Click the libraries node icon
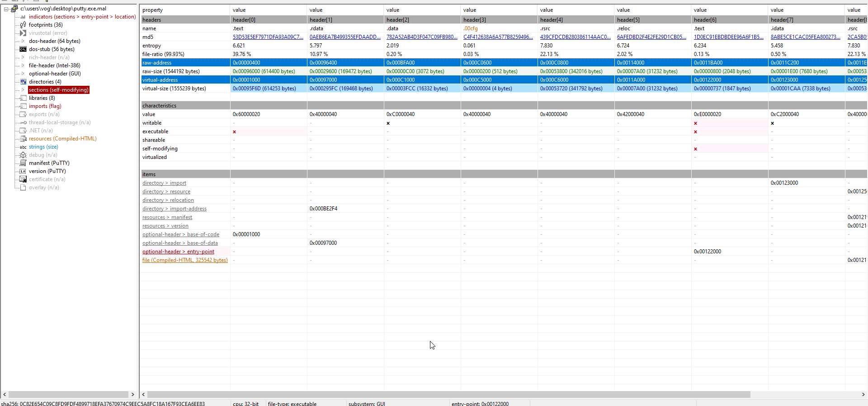 (23, 98)
